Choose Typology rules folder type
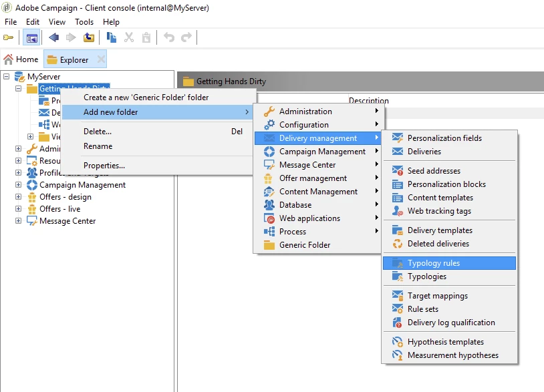Viewport: 544px width, 392px height. 449,263
